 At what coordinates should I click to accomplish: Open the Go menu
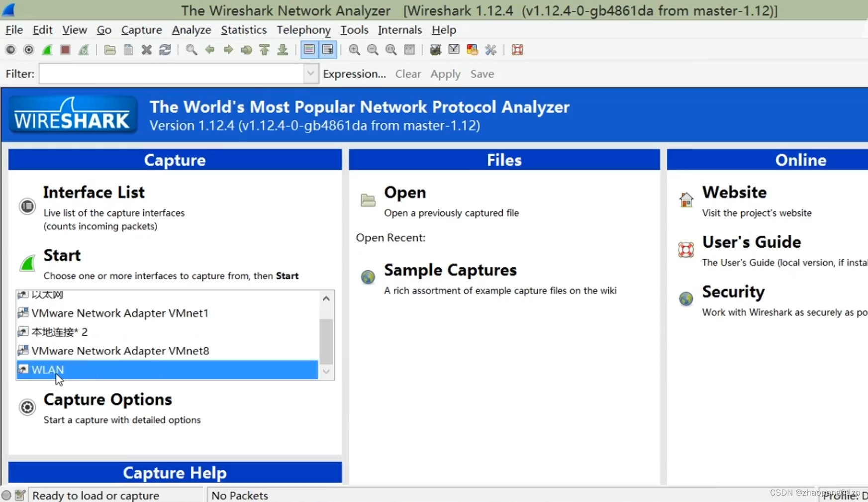[x=104, y=30]
